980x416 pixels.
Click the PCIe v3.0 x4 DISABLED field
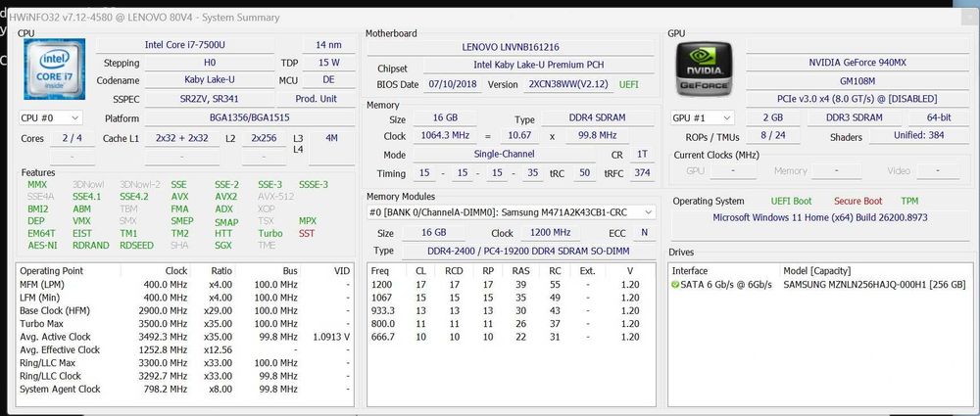tap(857, 99)
